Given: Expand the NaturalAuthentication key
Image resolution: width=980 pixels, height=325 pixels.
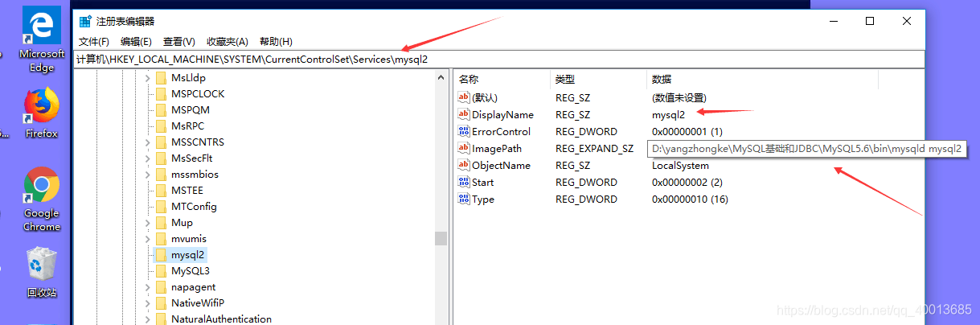Looking at the screenshot, I should [x=147, y=319].
